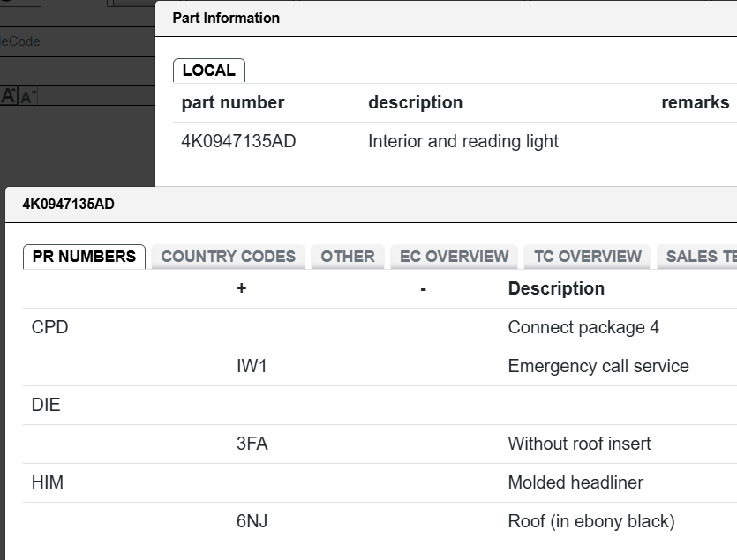Click the '-' column header
737x560 pixels.
click(423, 289)
